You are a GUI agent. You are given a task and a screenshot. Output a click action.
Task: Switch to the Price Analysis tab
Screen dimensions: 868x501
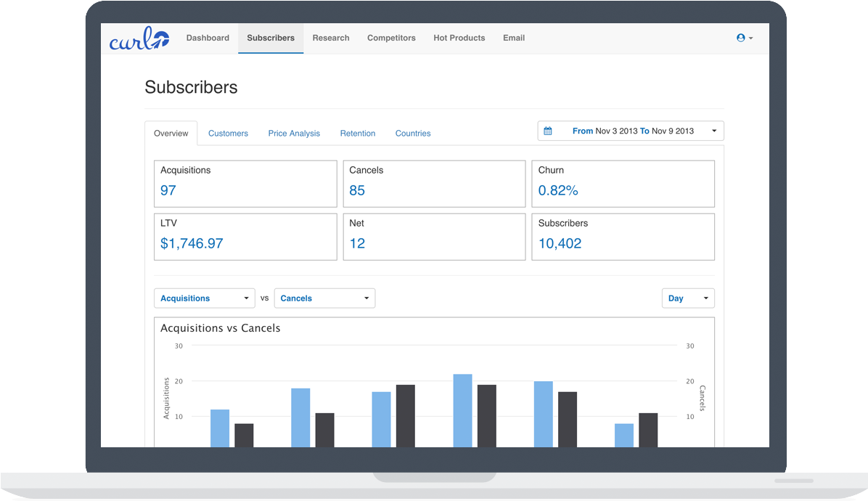294,134
